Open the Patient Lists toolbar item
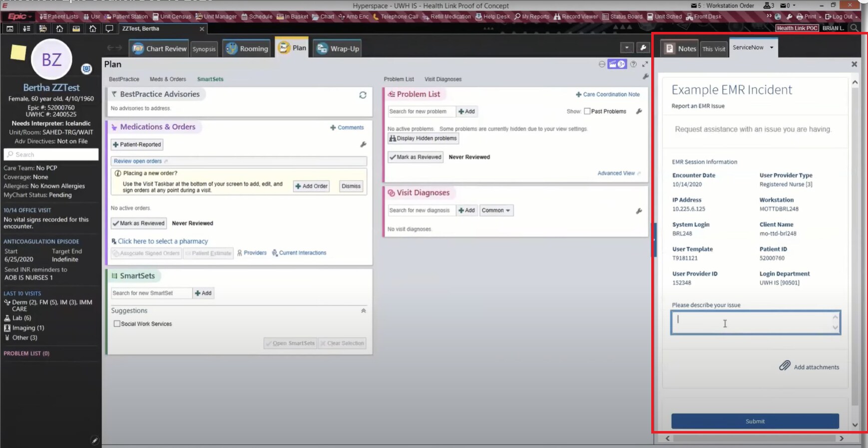Image resolution: width=868 pixels, height=448 pixels. tap(59, 16)
